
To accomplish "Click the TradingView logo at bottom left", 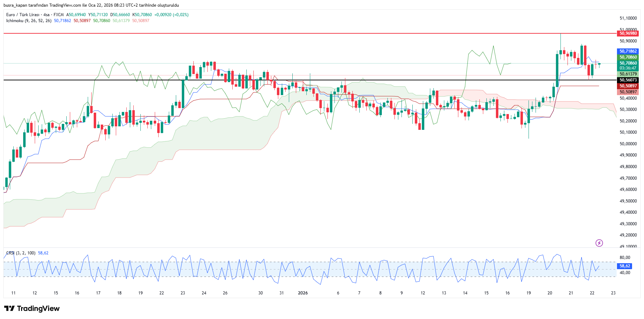I will point(32,308).
